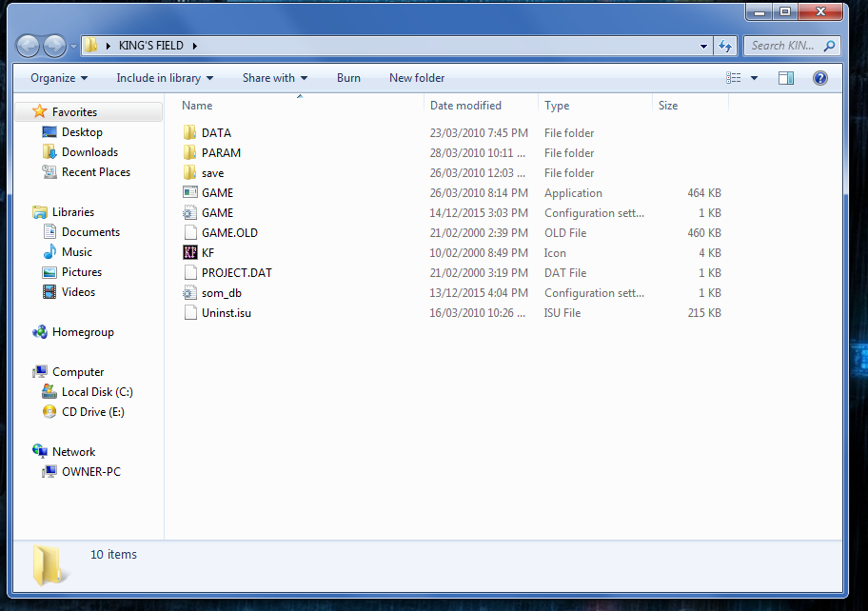Select the KF icon file
Screen dimensions: 868x611
pos(190,252)
